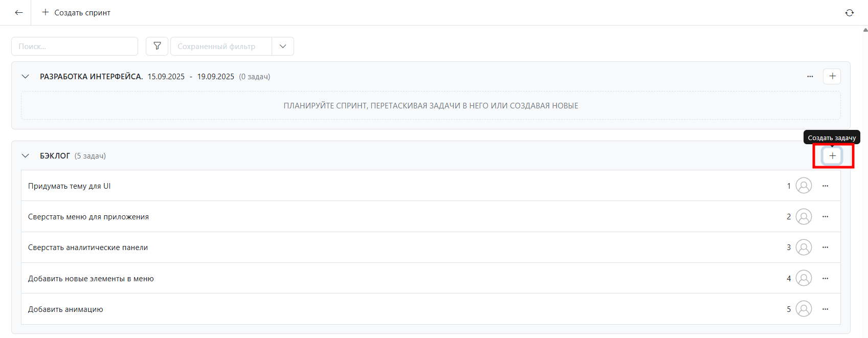Open the saved filter dropdown arrow
The image size is (868, 338).
pos(283,46)
